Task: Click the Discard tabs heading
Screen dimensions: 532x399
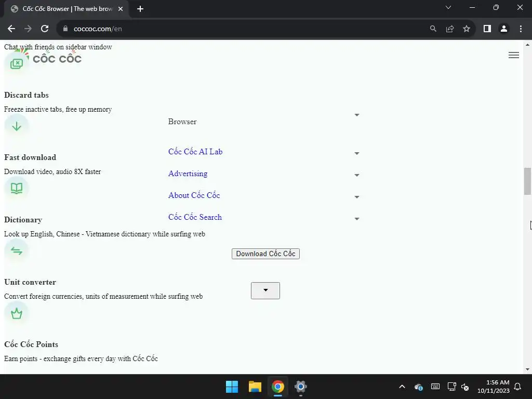Action: click(x=26, y=95)
